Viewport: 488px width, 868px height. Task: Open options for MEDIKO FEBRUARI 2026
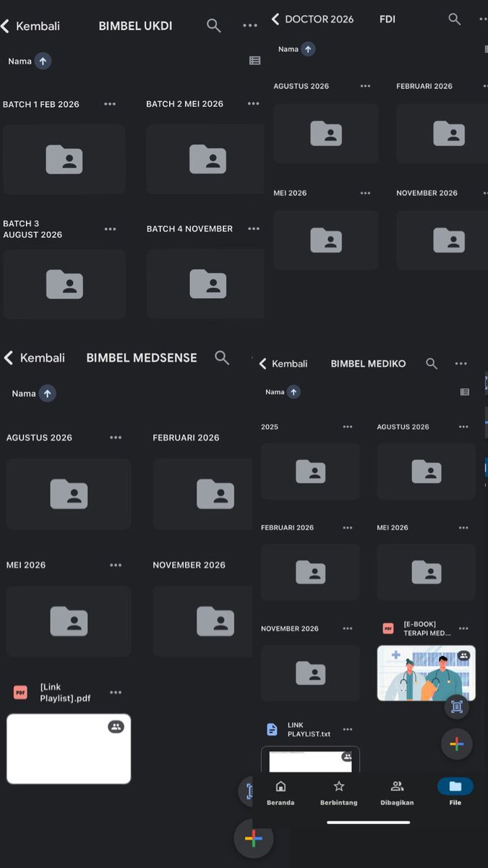348,527
